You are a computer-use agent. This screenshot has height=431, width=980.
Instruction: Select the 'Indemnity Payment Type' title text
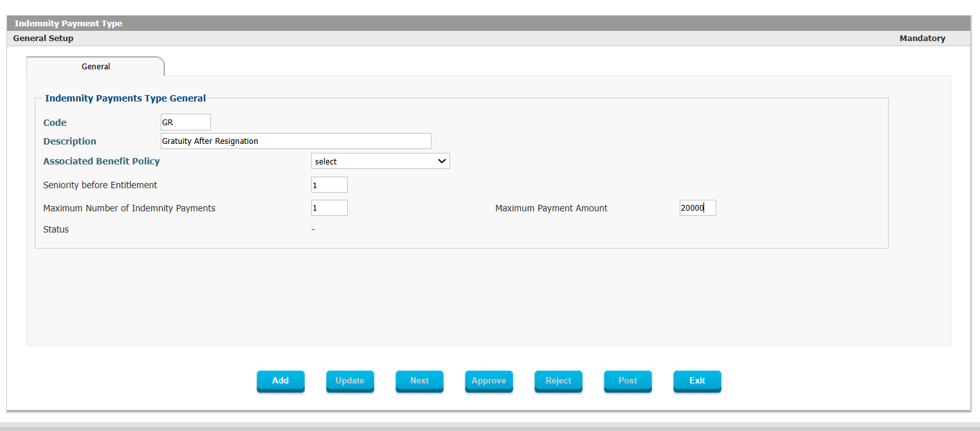(x=68, y=24)
